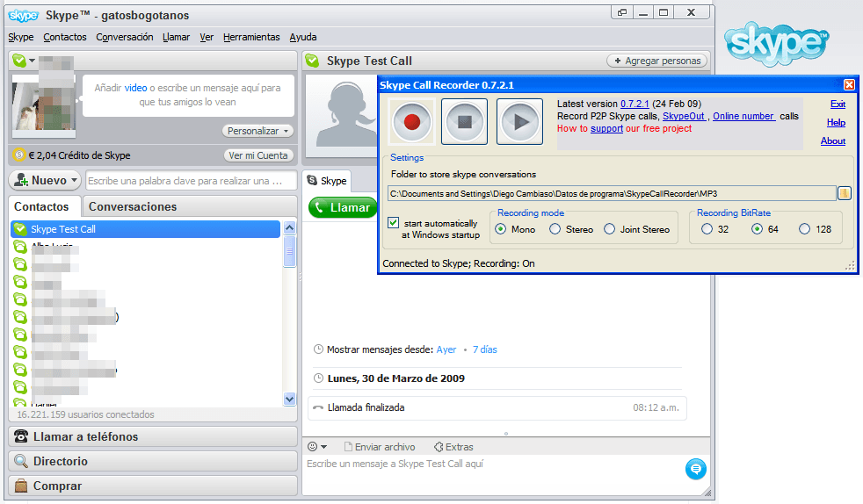Click the green Llamar call button
The width and height of the screenshot is (863, 504).
(x=343, y=208)
